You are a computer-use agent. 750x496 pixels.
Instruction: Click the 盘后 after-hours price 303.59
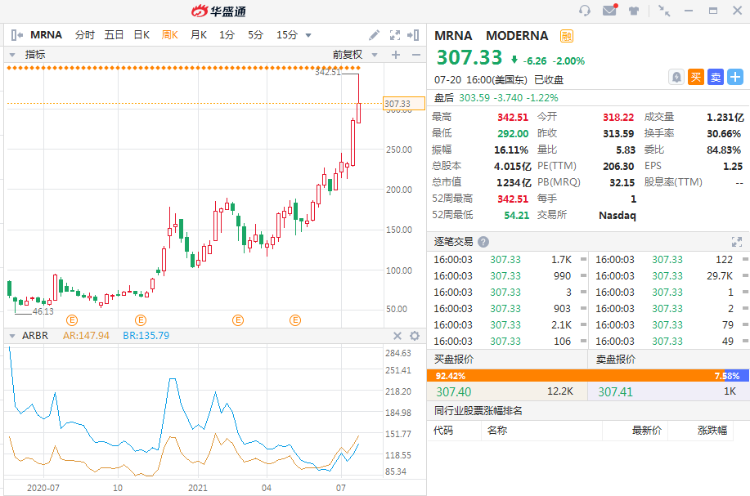[474, 98]
